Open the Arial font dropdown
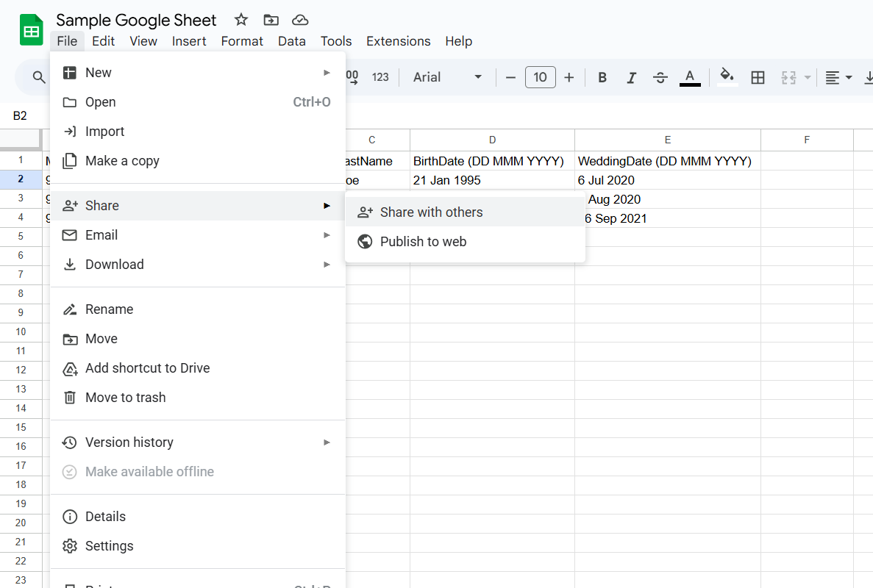Screen dimensions: 873x588 447,77
